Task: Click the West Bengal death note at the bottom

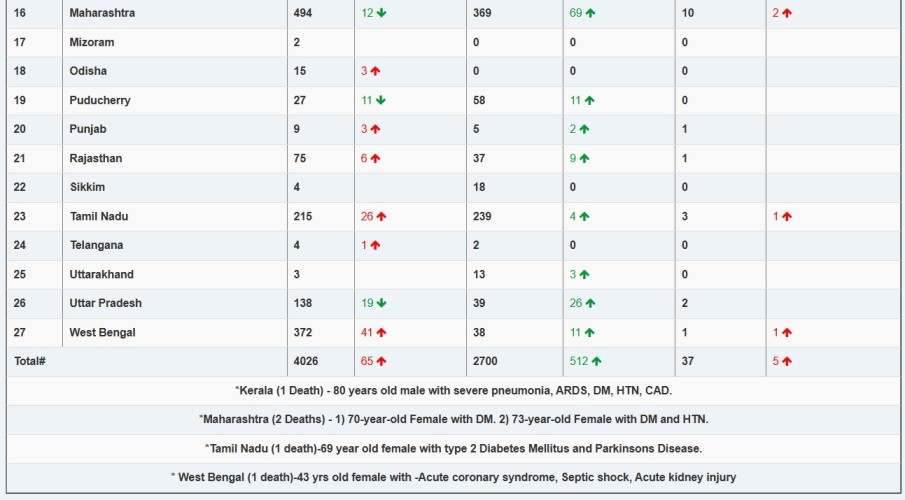Action: 453,477
